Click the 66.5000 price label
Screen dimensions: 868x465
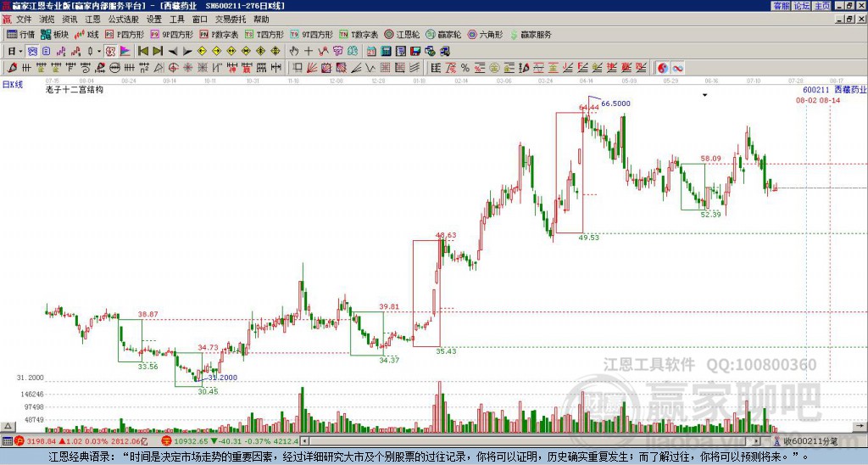pos(615,104)
